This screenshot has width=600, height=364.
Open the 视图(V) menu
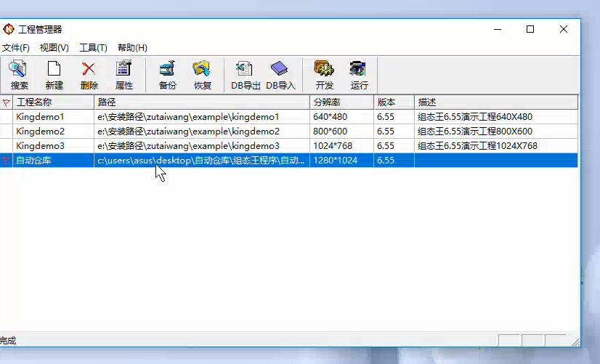pyautogui.click(x=54, y=48)
